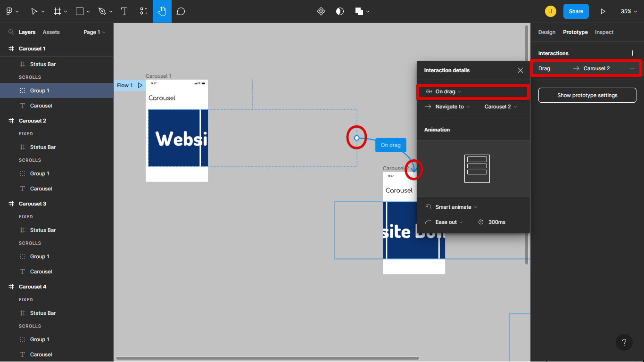Open the zoom level 35% dropdown
644x362 pixels.
(x=629, y=11)
